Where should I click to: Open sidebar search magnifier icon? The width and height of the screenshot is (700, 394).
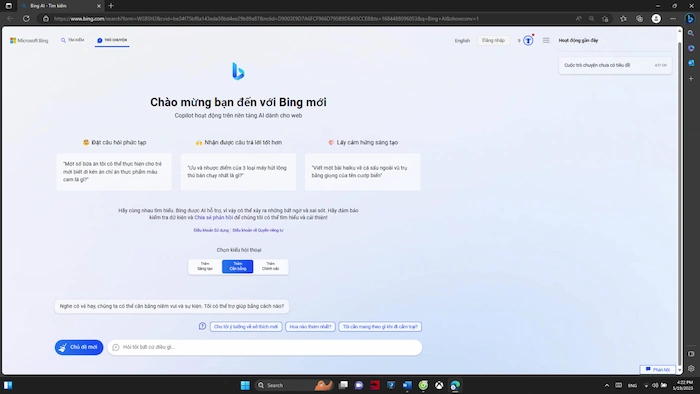691,33
